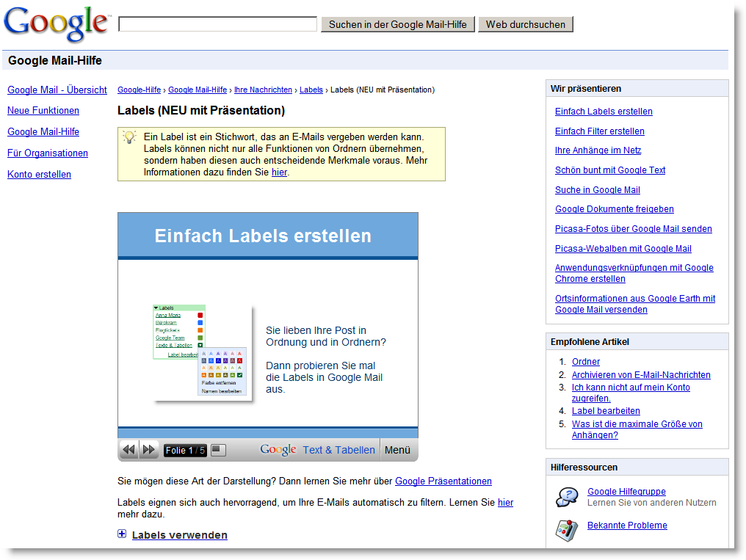Click Suchen in der Google Mail-Hilfe button
746x560 pixels.
coord(398,24)
